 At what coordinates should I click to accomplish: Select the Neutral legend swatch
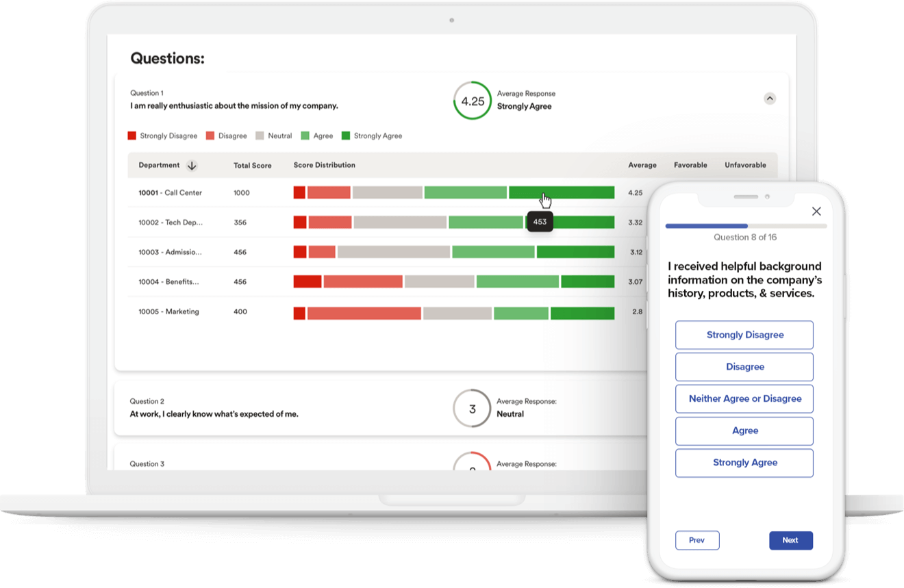coord(261,135)
